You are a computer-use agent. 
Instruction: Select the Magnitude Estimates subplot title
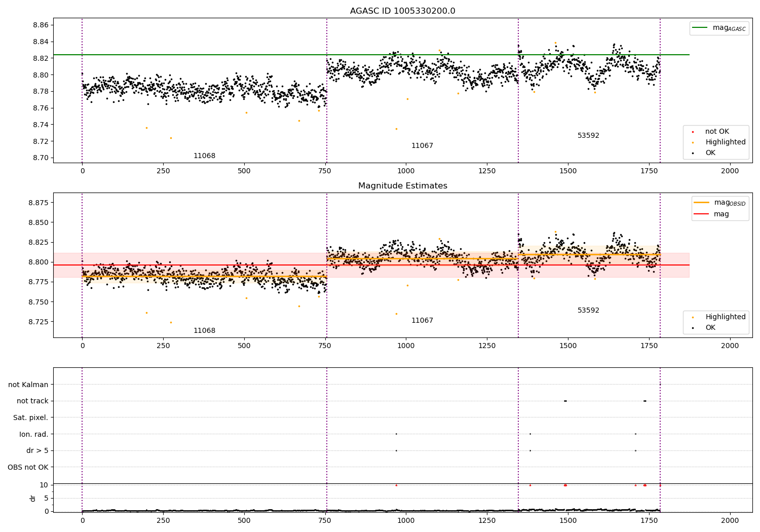(402, 186)
